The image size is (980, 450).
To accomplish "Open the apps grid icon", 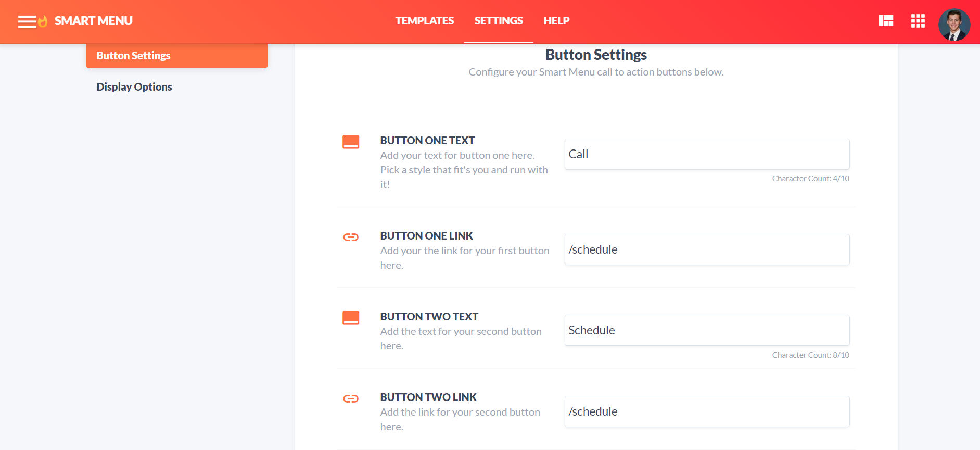I will 918,21.
